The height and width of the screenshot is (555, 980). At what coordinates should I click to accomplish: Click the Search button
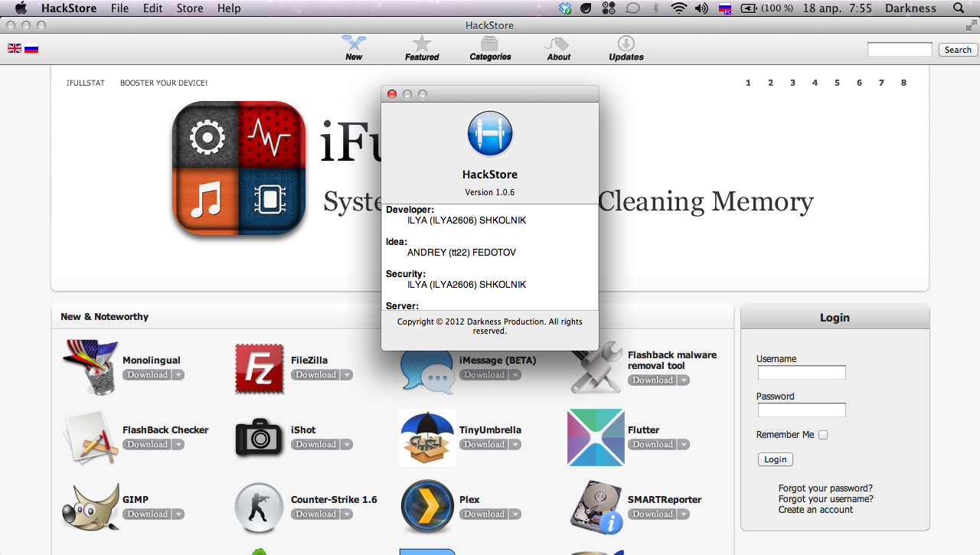pos(958,50)
